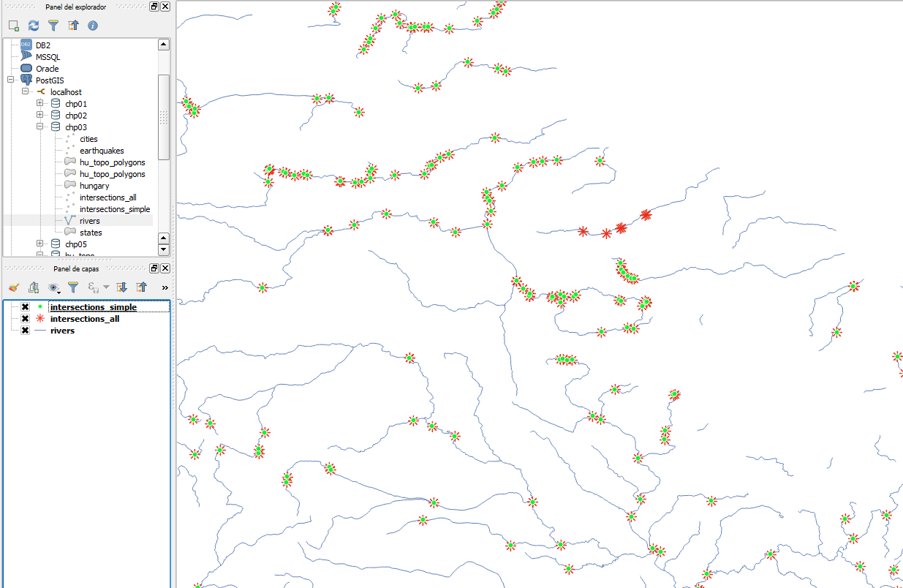Close the Panel del explorador
903x588 pixels.
click(165, 7)
